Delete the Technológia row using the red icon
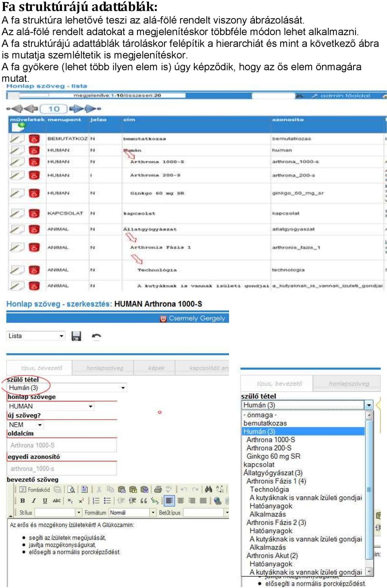The image size is (387, 588). pyautogui.click(x=34, y=270)
